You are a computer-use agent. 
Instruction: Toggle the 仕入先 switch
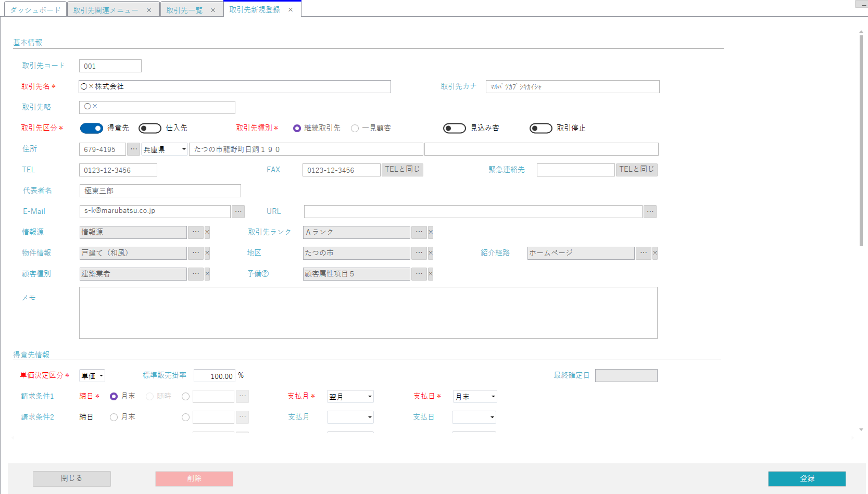[x=150, y=128]
